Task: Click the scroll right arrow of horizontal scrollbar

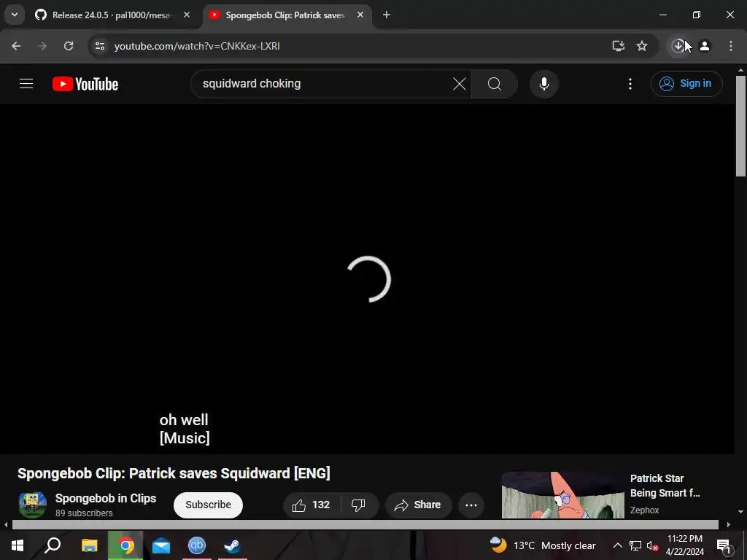Action: [729, 525]
